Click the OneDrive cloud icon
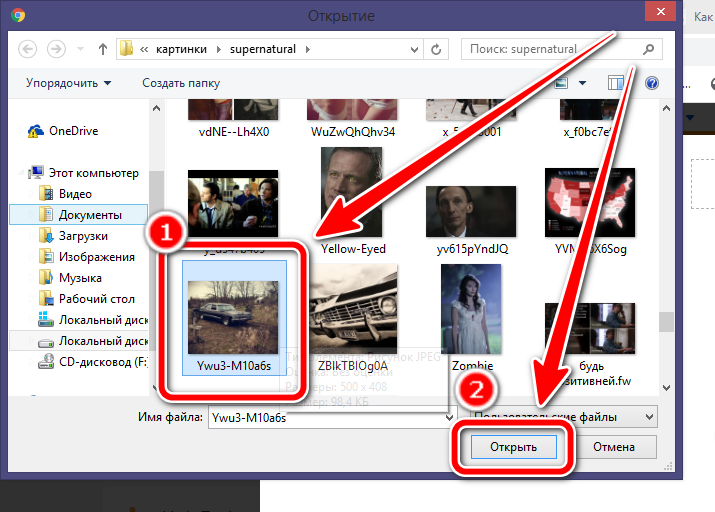Image resolution: width=715 pixels, height=512 pixels. tap(36, 131)
